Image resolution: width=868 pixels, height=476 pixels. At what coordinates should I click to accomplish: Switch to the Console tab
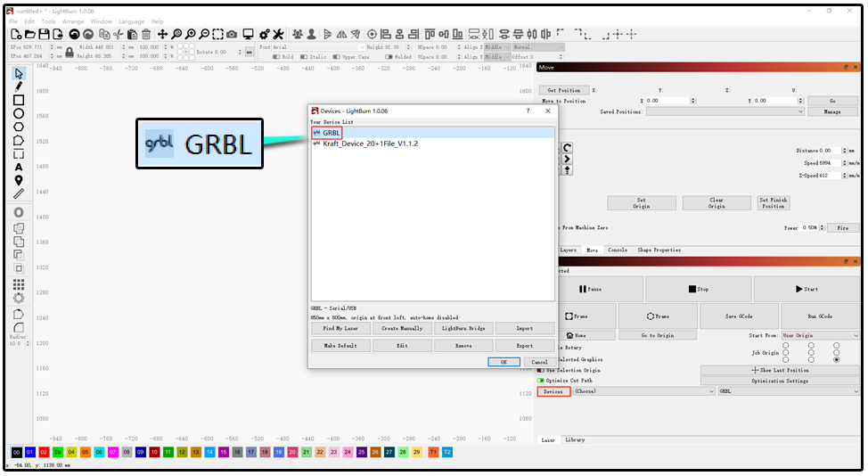618,250
